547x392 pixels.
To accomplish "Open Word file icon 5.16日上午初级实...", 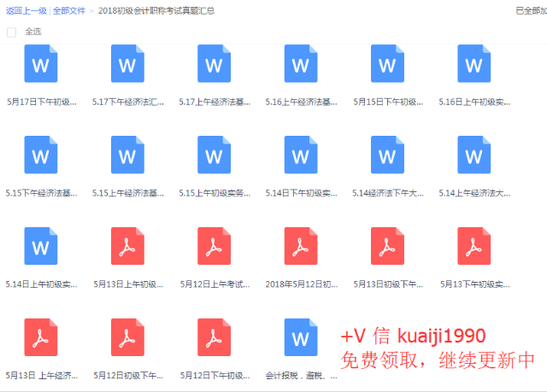I will click(474, 64).
